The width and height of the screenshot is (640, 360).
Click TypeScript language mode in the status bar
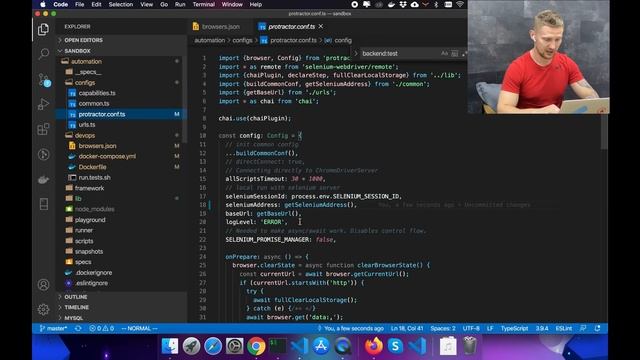(x=514, y=328)
